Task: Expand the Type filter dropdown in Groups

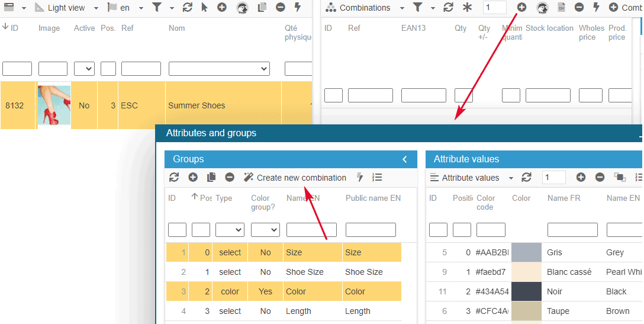Action: pos(230,230)
